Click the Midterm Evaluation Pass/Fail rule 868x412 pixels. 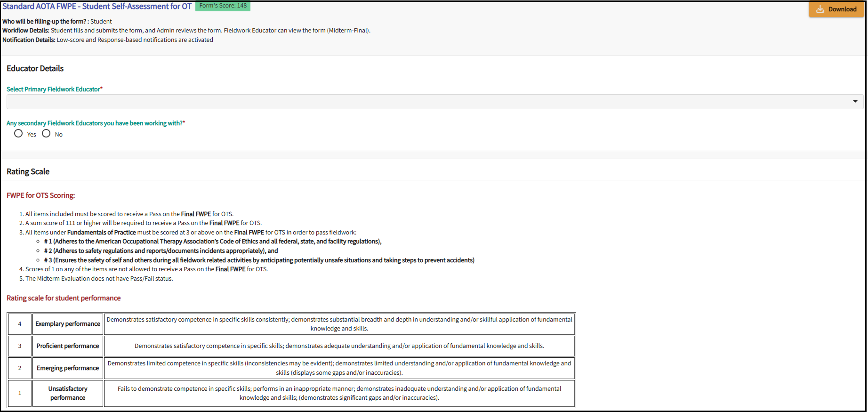pos(99,279)
